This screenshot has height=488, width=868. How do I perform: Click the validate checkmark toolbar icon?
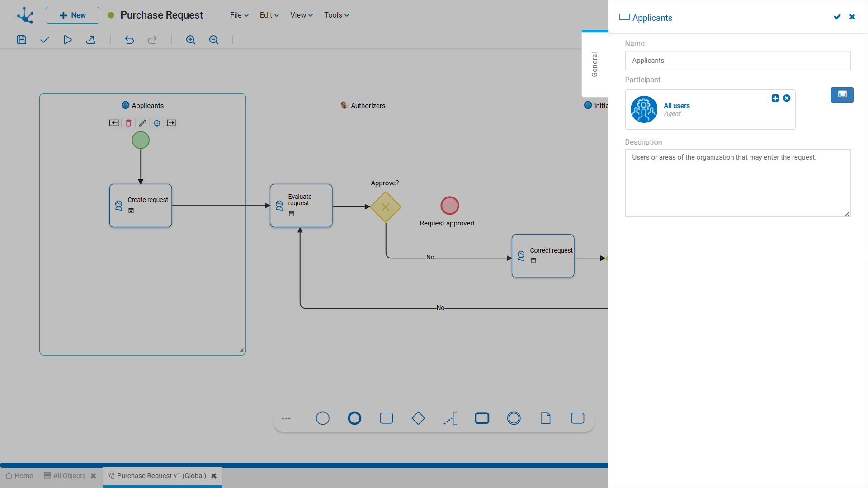44,40
